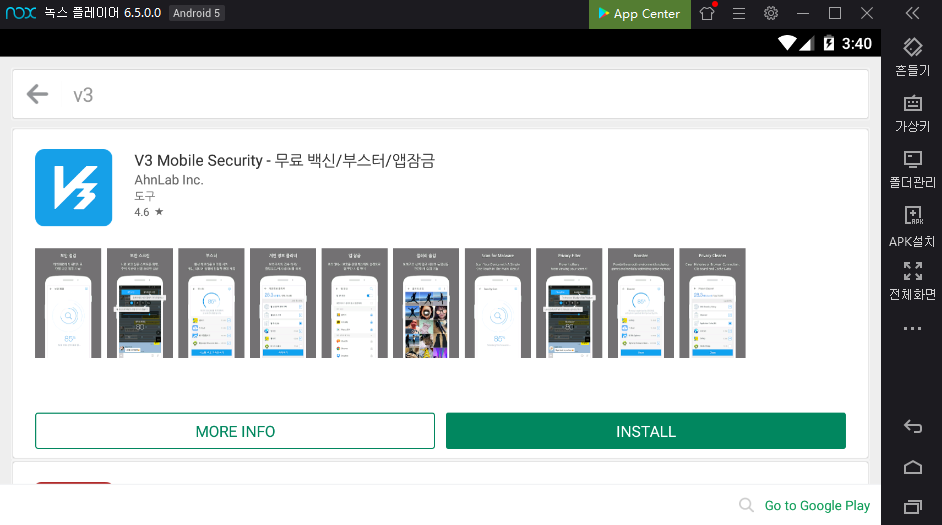The width and height of the screenshot is (942, 525).
Task: View the ninth Booster screenshot thumbnail
Action: click(641, 303)
